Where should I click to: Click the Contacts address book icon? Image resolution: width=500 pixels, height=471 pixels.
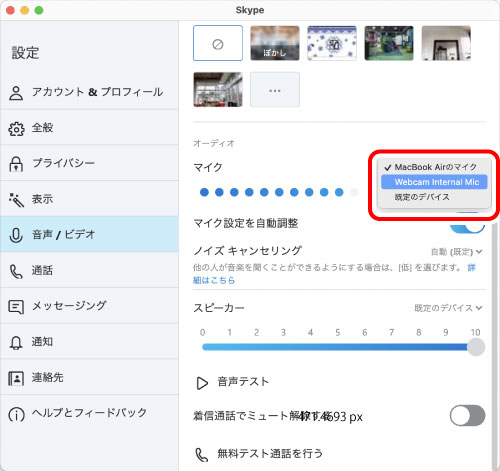point(16,378)
